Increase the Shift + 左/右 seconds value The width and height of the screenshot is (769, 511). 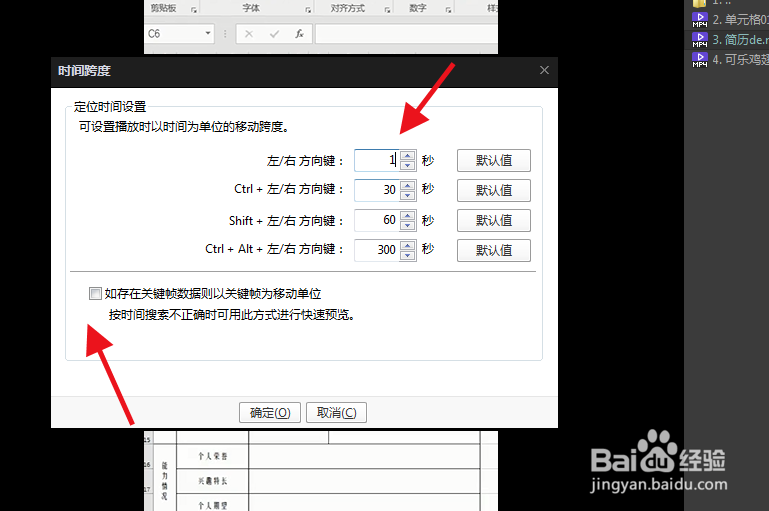coord(408,216)
